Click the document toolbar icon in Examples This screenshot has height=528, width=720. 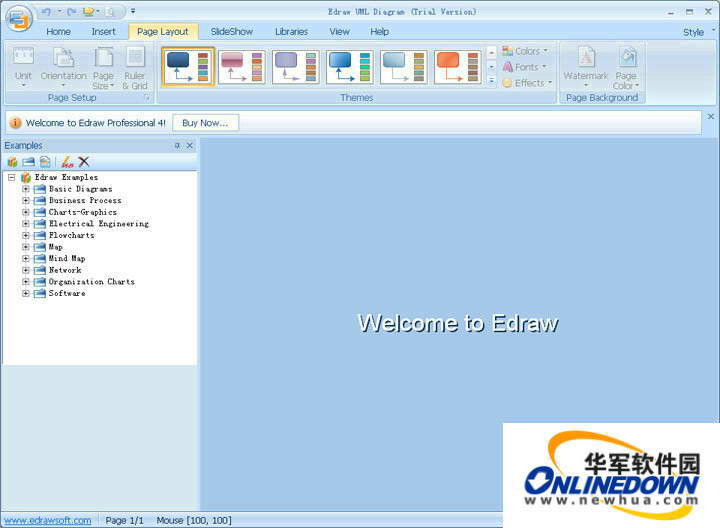[x=45, y=162]
